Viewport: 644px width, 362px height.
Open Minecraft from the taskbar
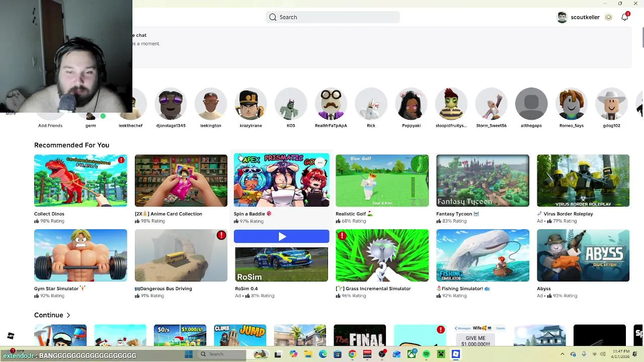441,354
